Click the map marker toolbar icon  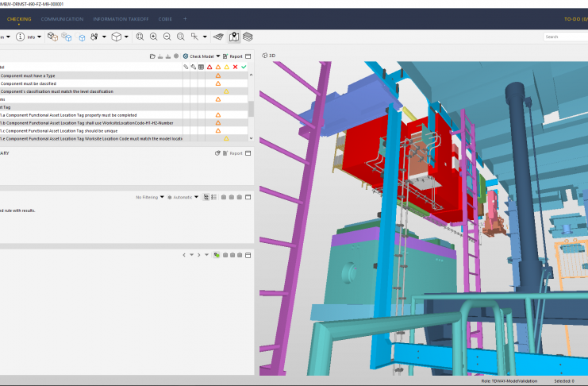(x=234, y=37)
